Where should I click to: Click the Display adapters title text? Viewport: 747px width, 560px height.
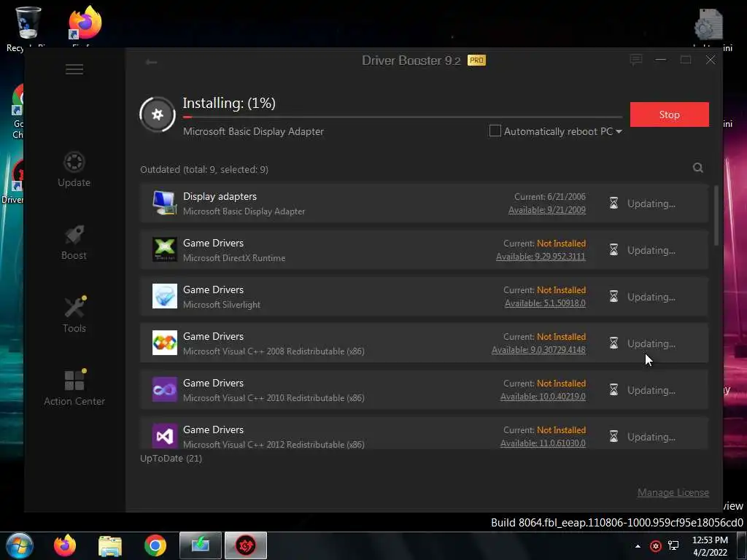click(220, 196)
